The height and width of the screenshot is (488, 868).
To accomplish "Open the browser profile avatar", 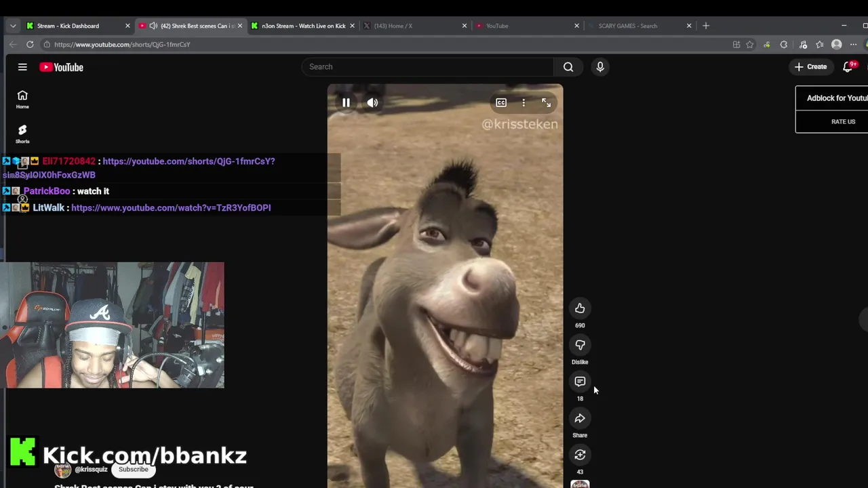I will click(837, 45).
